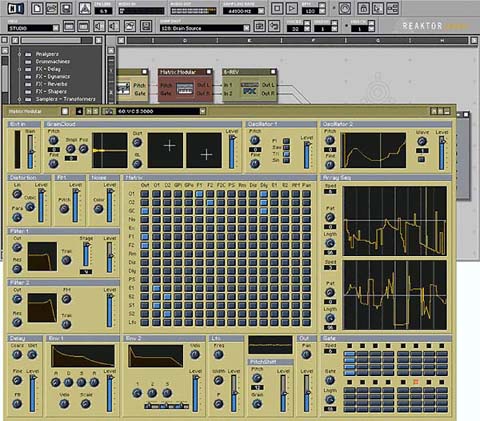Viewport: 480px width, 421px height.
Task: Toggle the small button below Wave knob in Oscillator 2
Action: pyautogui.click(x=421, y=160)
